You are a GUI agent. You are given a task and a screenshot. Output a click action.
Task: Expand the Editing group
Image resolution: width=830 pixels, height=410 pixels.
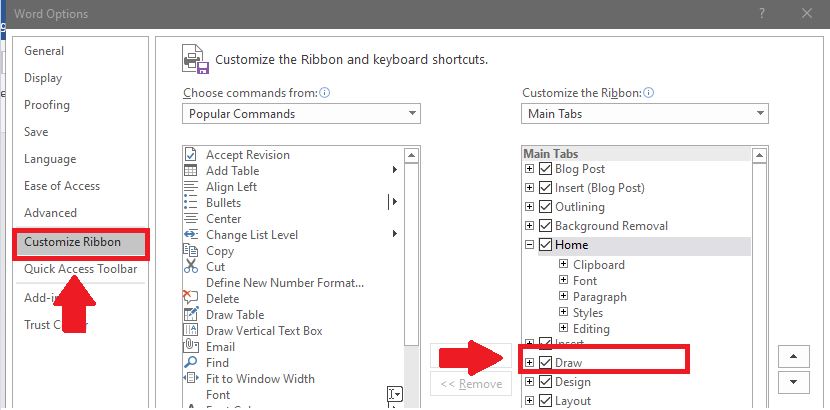pyautogui.click(x=563, y=329)
